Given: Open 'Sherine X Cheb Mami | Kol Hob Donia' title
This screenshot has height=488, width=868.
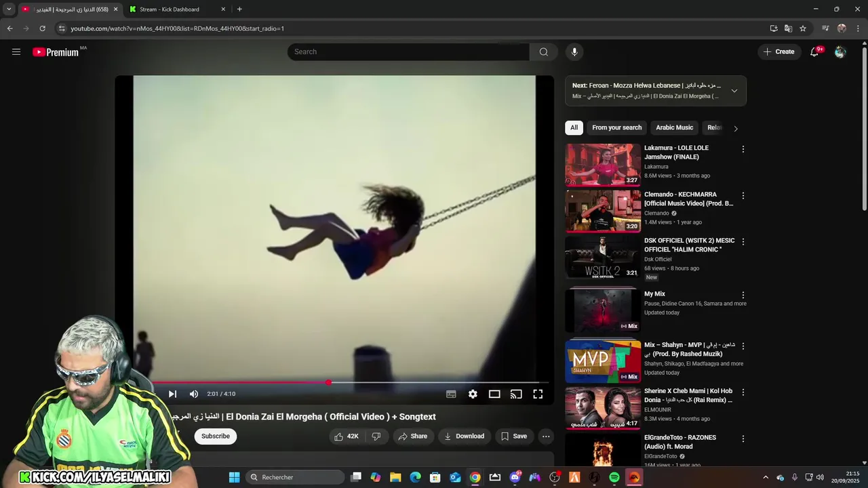Looking at the screenshot, I should coord(688,396).
